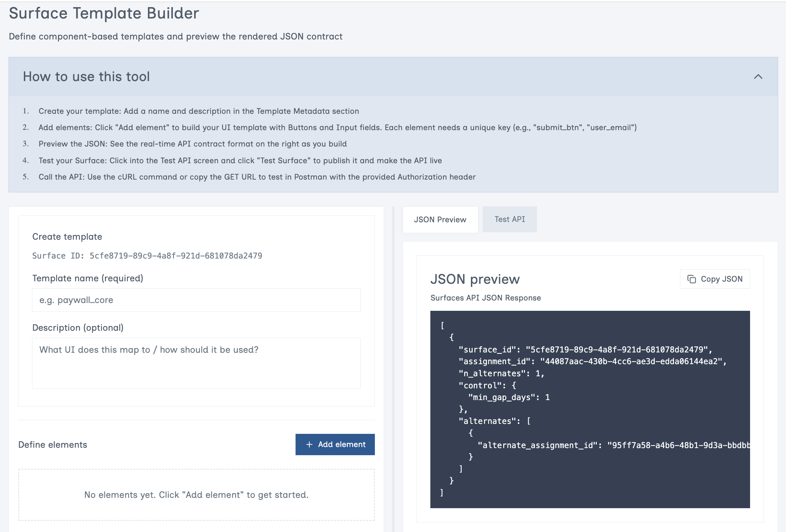The height and width of the screenshot is (532, 786).
Task: Click the Add element button
Action: pyautogui.click(x=335, y=445)
